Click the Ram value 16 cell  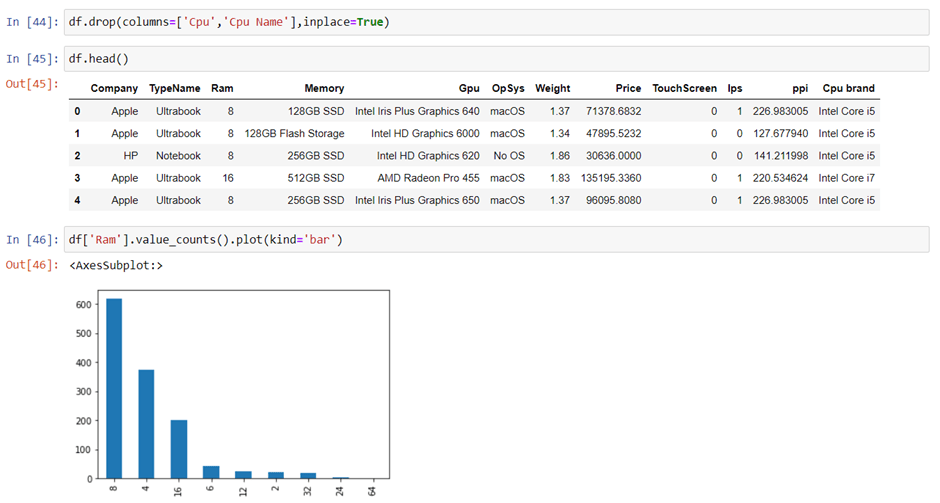(228, 178)
